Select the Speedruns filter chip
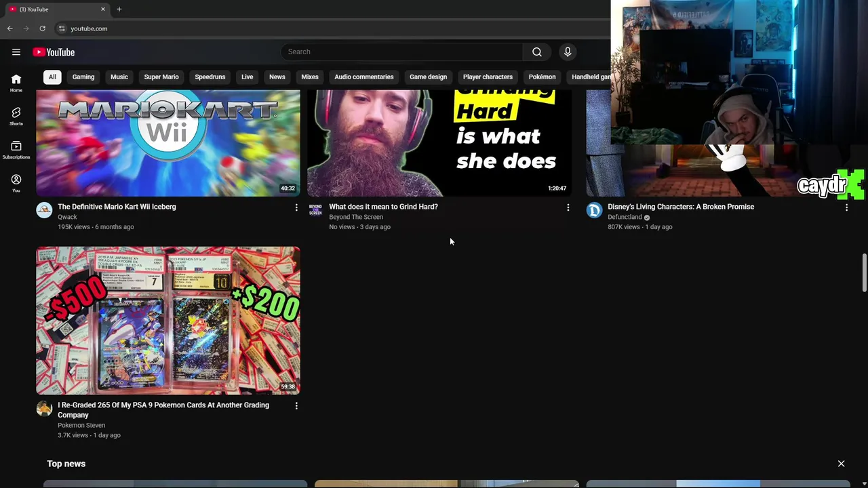The width and height of the screenshot is (868, 488). point(210,77)
